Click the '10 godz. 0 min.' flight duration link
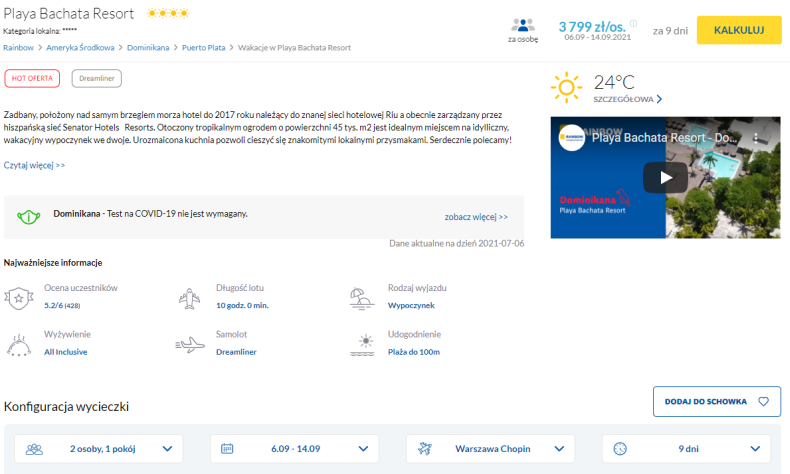The image size is (790, 474). 242,305
